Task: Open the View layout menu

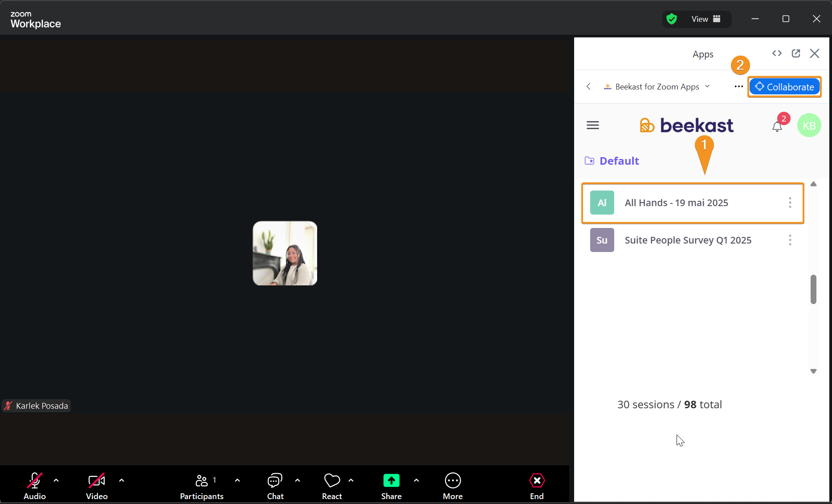Action: (706, 19)
